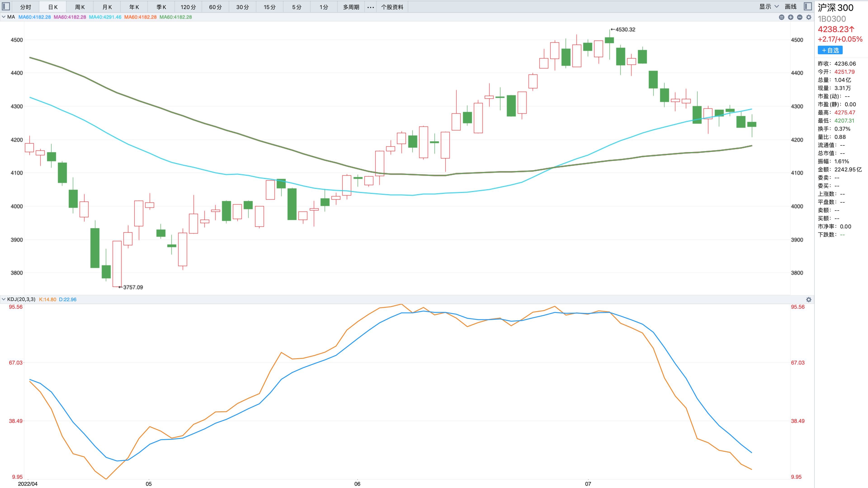Click the equals-circle reset zoom icon
This screenshot has width=868, height=488.
click(781, 17)
